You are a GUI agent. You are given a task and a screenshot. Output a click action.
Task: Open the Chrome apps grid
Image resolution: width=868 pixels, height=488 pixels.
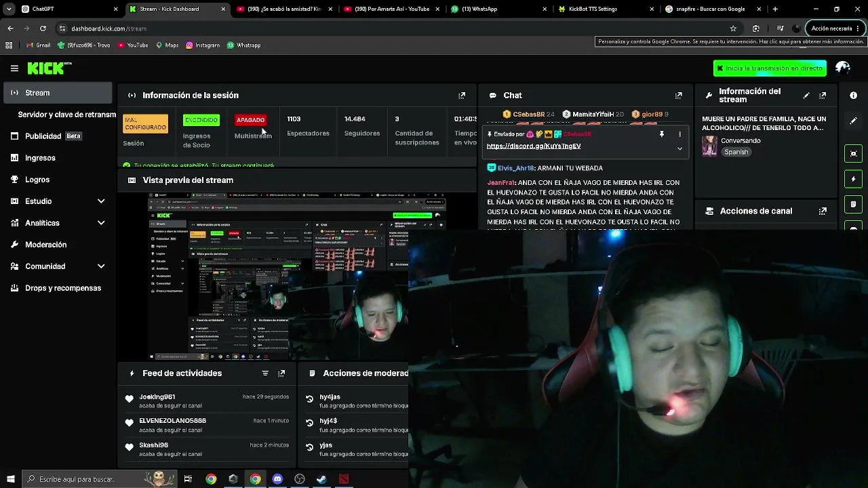9,45
